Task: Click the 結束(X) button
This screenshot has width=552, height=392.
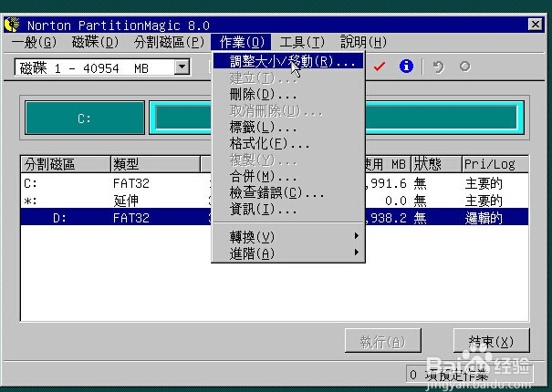Action: coord(492,341)
